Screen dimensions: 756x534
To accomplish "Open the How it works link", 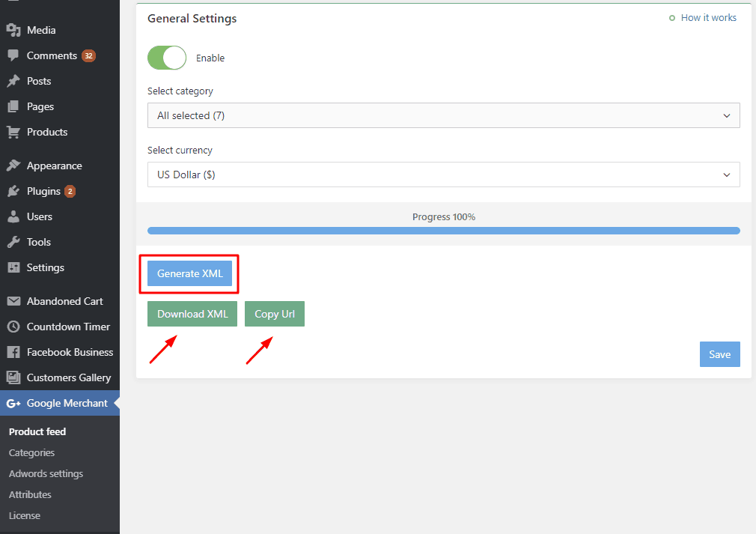I will point(707,17).
